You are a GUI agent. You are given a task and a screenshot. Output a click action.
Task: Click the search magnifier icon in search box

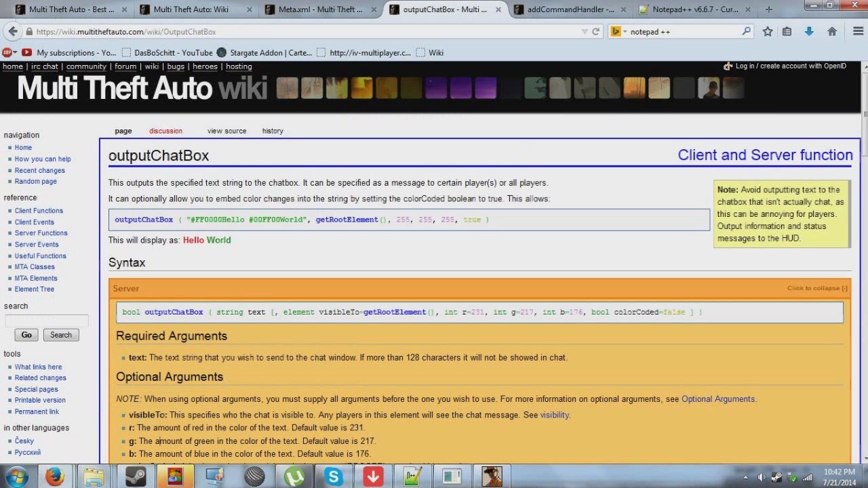click(746, 31)
